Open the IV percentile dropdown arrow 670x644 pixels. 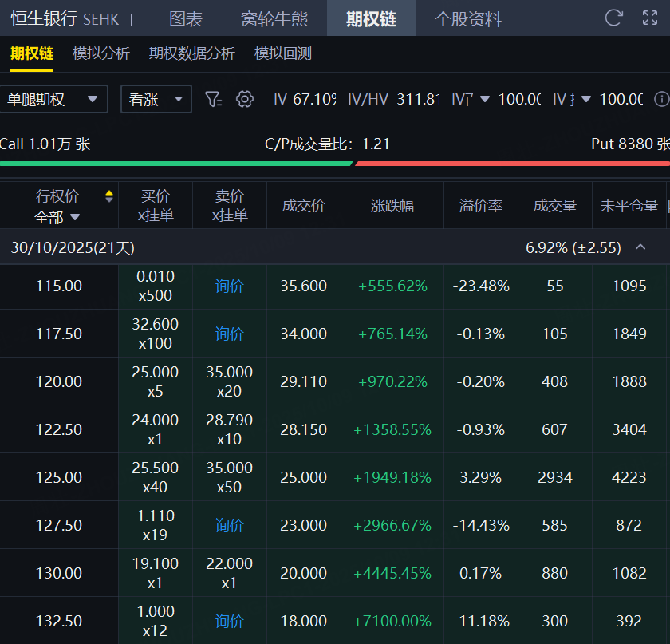click(x=586, y=99)
